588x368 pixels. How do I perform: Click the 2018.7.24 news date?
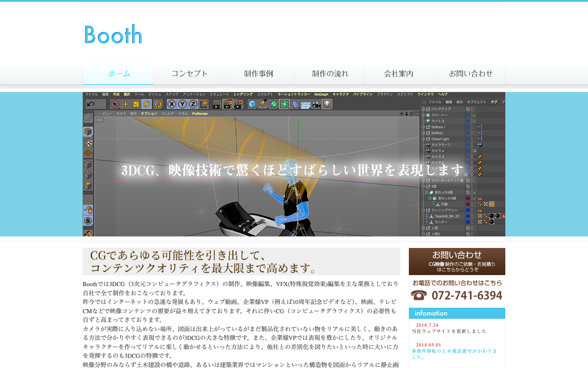(x=427, y=325)
